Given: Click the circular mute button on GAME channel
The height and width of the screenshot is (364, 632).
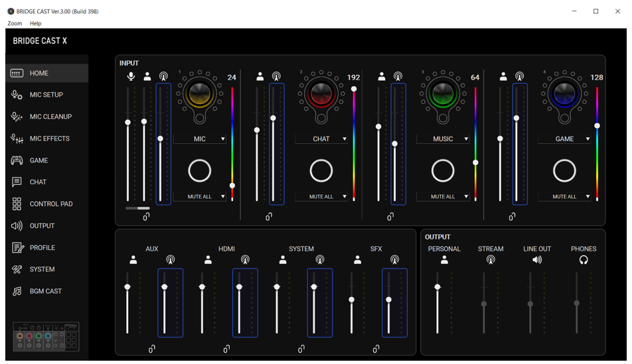Looking at the screenshot, I should [564, 170].
